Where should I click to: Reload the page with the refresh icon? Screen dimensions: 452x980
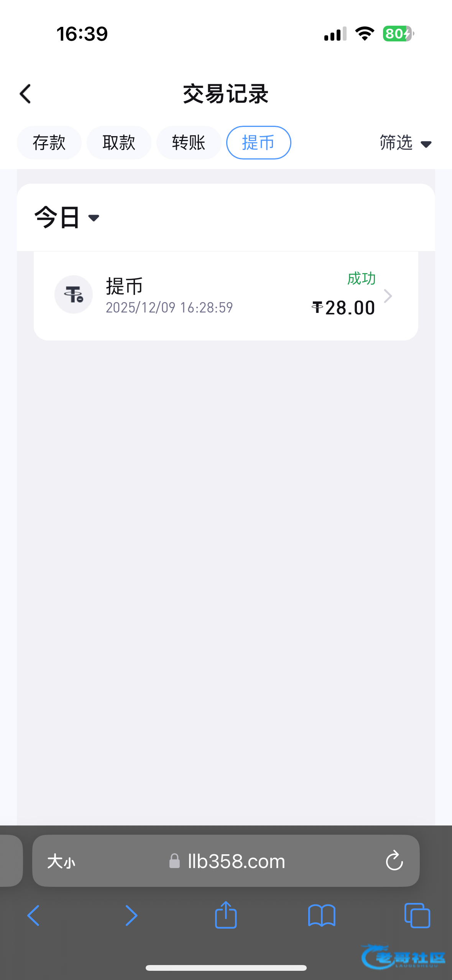click(394, 861)
